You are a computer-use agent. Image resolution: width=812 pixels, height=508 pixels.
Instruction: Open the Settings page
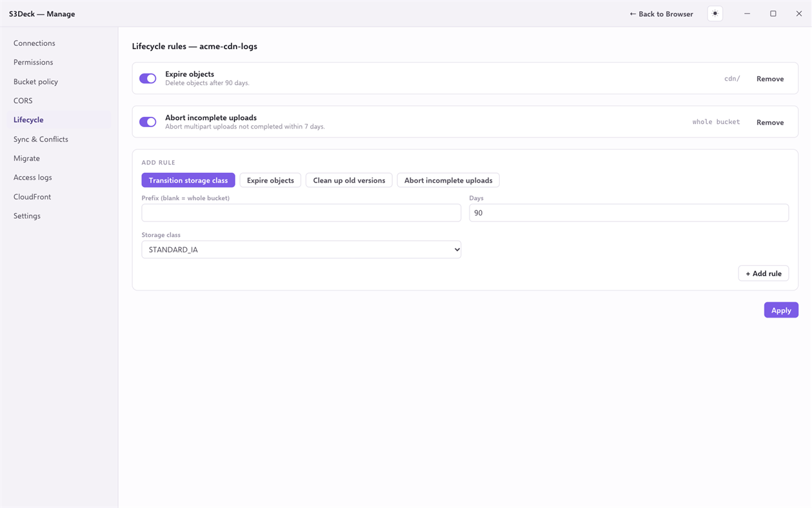click(59, 216)
